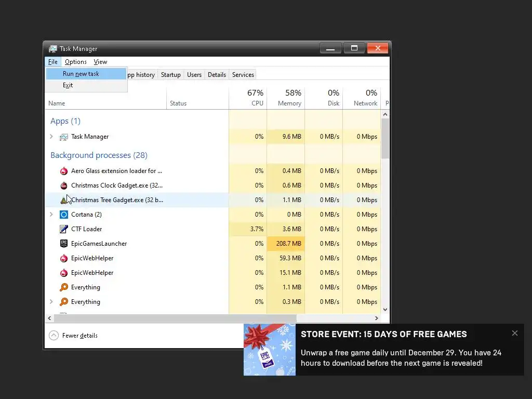532x399 pixels.
Task: Click the 208.7 MB memory cell
Action: (x=286, y=244)
